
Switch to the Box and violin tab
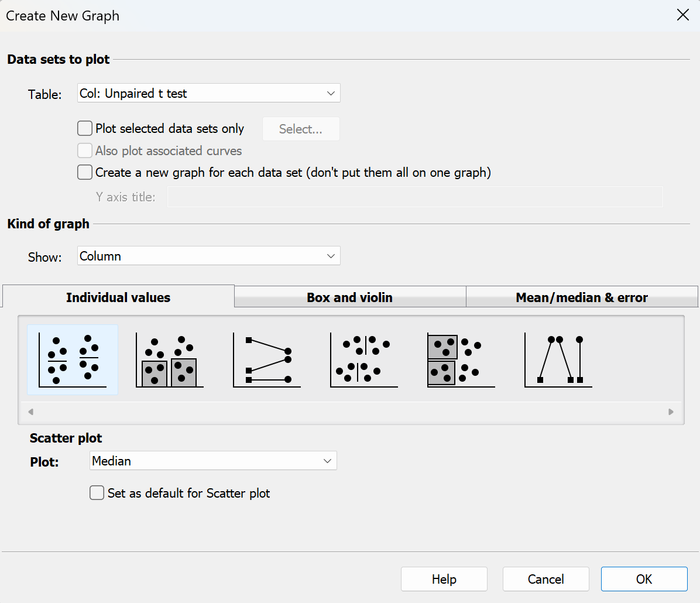349,297
